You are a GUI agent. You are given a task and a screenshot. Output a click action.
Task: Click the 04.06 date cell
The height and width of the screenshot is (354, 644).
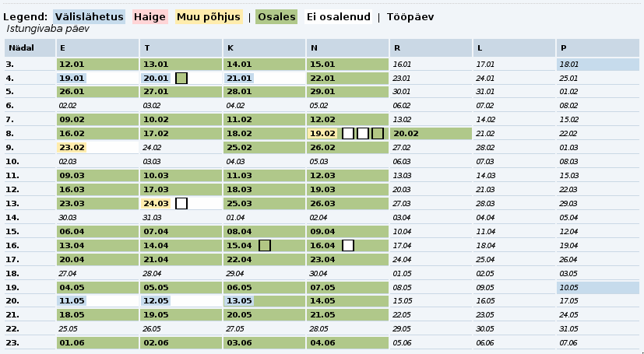pos(322,342)
